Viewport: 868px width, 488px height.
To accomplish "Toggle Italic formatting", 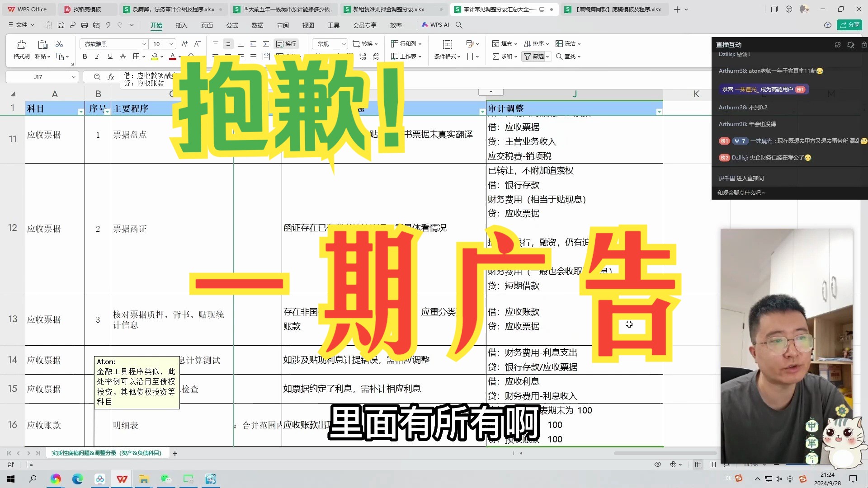I will 97,56.
